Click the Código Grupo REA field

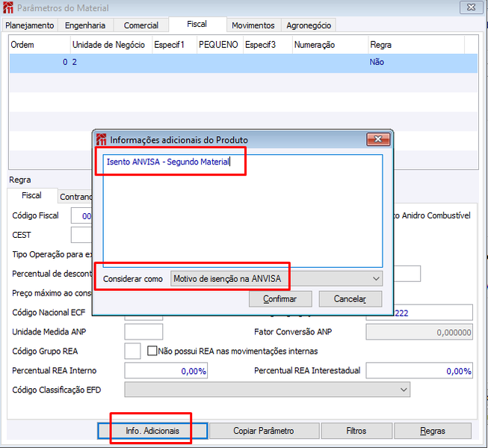coord(132,351)
